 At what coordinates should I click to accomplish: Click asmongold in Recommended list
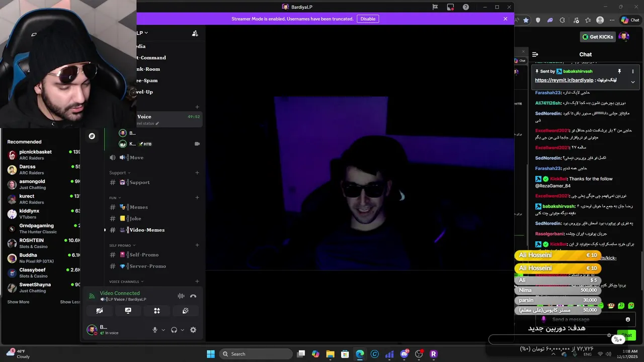tap(43, 185)
